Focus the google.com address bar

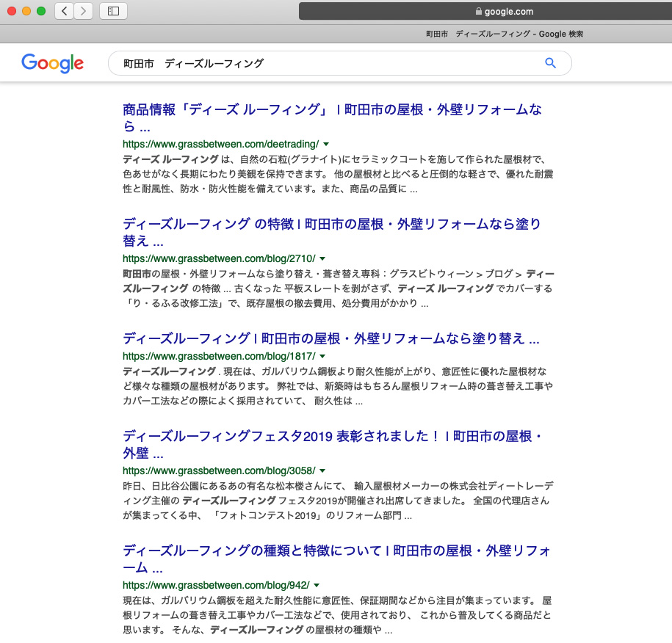tap(485, 11)
